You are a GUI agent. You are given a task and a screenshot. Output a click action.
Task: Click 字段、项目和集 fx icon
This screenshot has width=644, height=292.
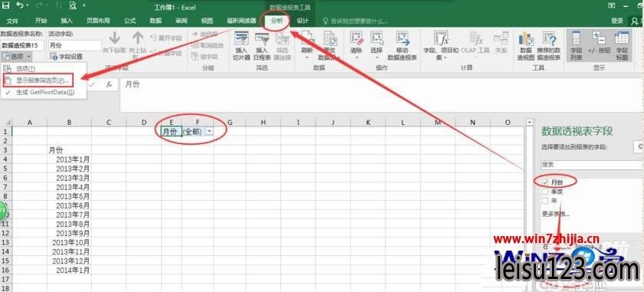tap(441, 38)
